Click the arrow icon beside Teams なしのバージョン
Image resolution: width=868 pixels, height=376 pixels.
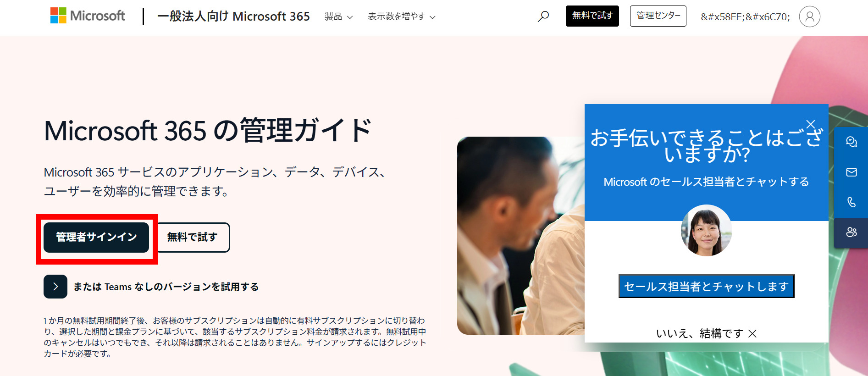point(55,287)
